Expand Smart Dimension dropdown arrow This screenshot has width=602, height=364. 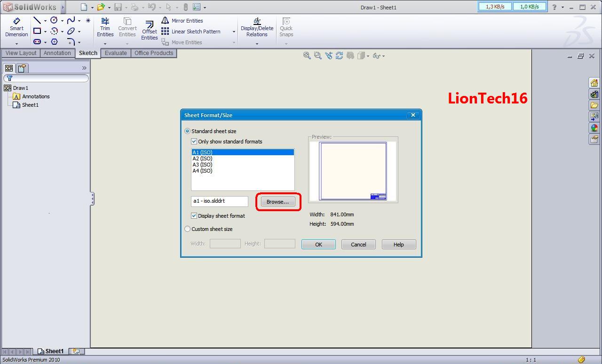point(16,44)
